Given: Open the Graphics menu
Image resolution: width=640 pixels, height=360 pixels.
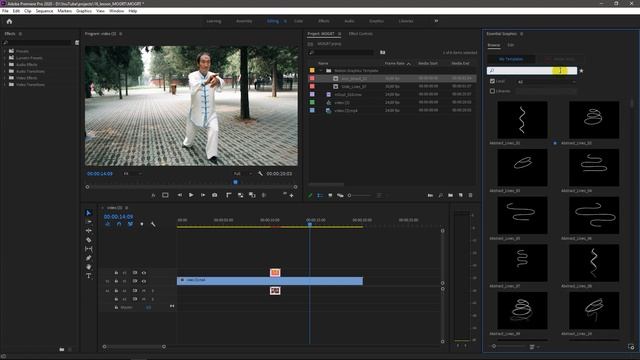Looking at the screenshot, I should pyautogui.click(x=84, y=11).
